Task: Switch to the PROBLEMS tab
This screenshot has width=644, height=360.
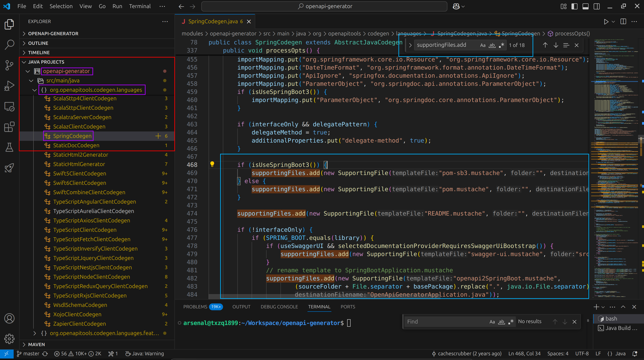Action: [195, 307]
